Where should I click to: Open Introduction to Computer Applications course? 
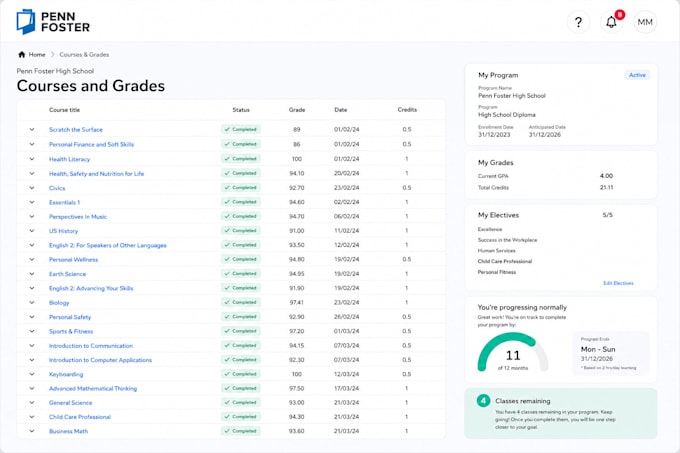click(100, 360)
